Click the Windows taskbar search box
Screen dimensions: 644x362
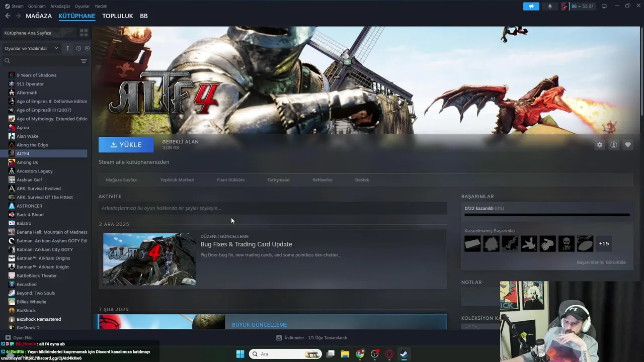tap(285, 354)
